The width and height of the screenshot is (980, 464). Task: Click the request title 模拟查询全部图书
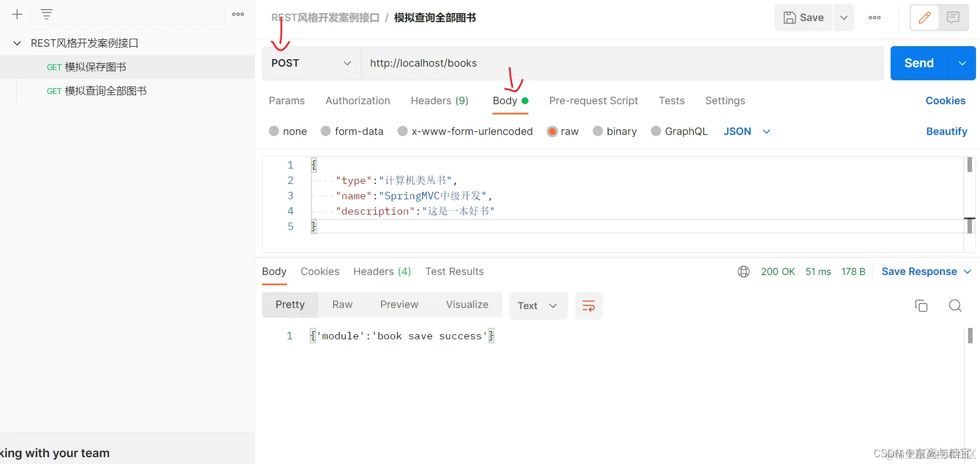435,18
